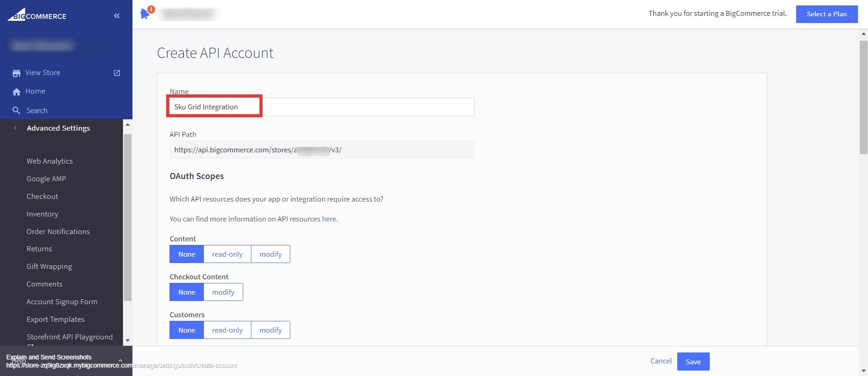This screenshot has width=868, height=376.
Task: Open the store in a new tab icon
Action: pyautogui.click(x=117, y=73)
